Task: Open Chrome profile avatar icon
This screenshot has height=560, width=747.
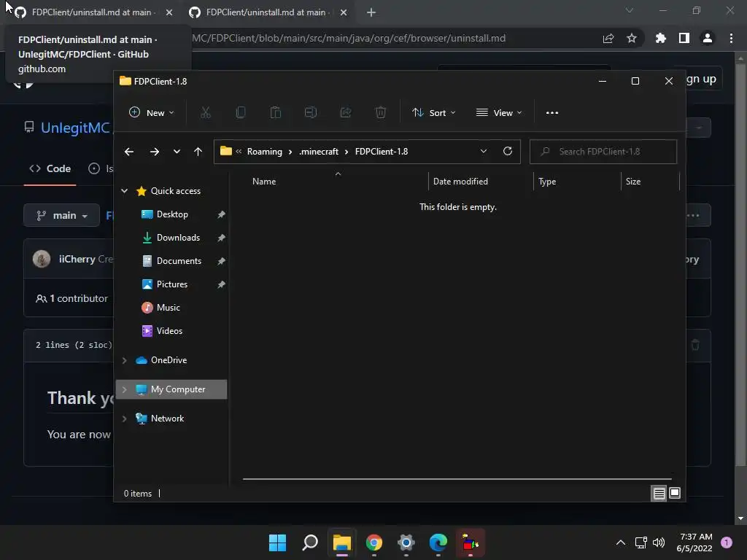Action: [x=708, y=38]
